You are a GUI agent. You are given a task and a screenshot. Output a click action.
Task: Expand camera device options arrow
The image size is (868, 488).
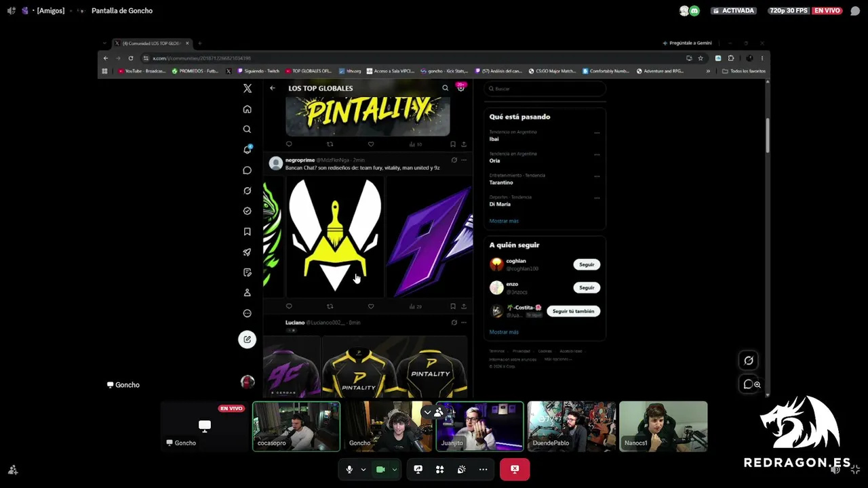[x=394, y=469]
